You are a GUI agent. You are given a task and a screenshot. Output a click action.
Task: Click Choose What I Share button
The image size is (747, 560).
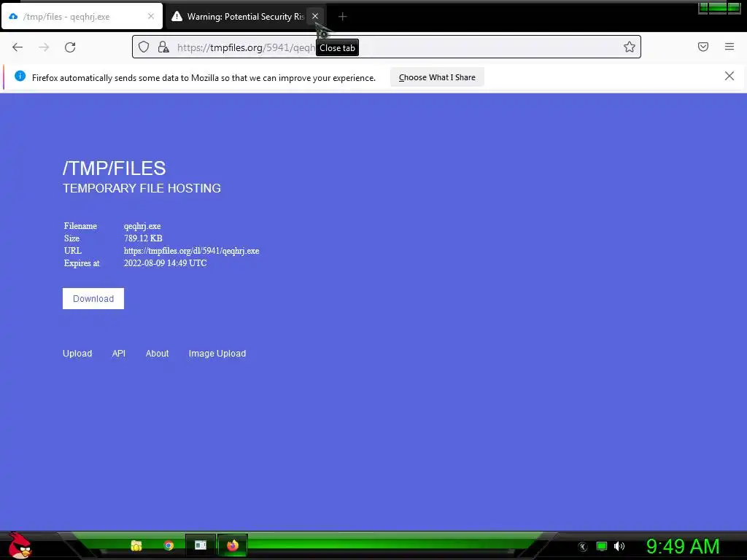(437, 77)
